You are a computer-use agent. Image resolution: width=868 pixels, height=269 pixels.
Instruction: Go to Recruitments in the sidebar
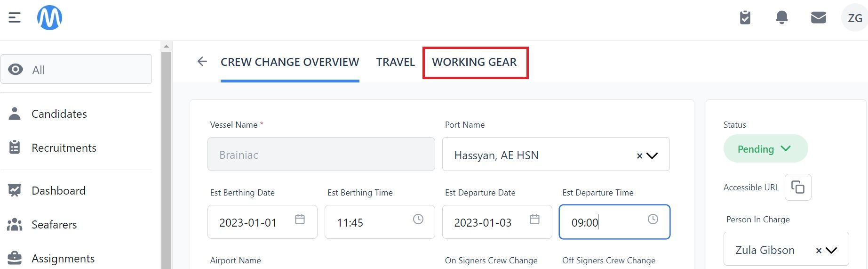[x=64, y=148]
